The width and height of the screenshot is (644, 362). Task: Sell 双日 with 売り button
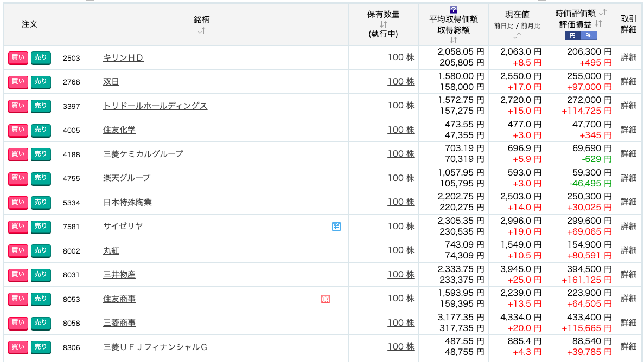(x=41, y=82)
